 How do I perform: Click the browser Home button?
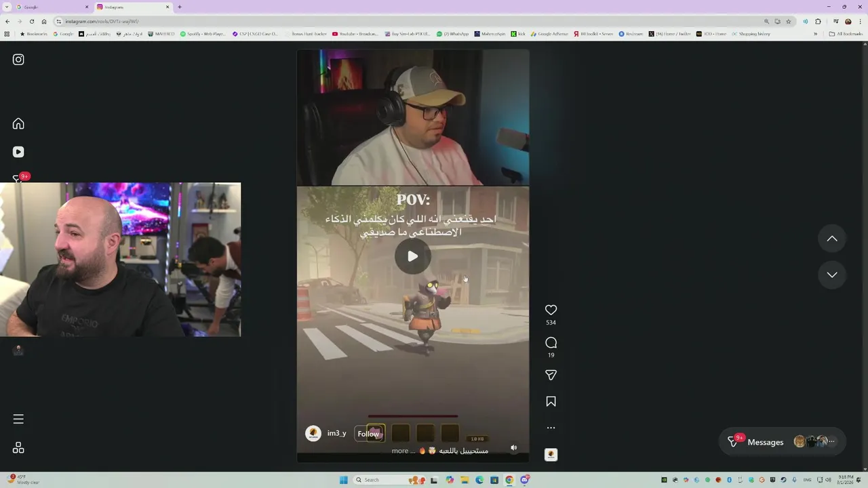coord(44,21)
